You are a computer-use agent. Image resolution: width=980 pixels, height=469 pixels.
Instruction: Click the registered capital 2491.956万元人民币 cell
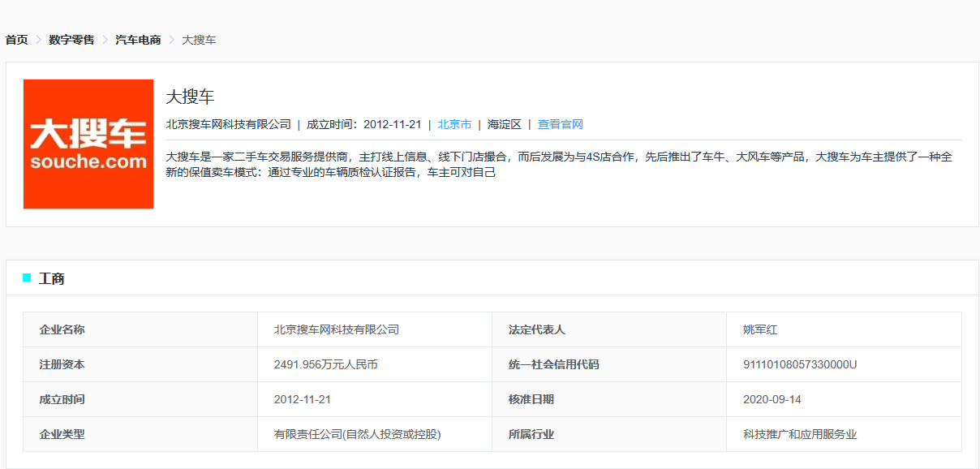pos(328,364)
